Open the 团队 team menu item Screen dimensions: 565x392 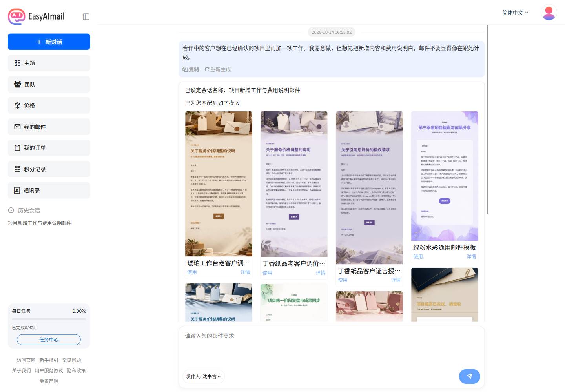coord(49,84)
